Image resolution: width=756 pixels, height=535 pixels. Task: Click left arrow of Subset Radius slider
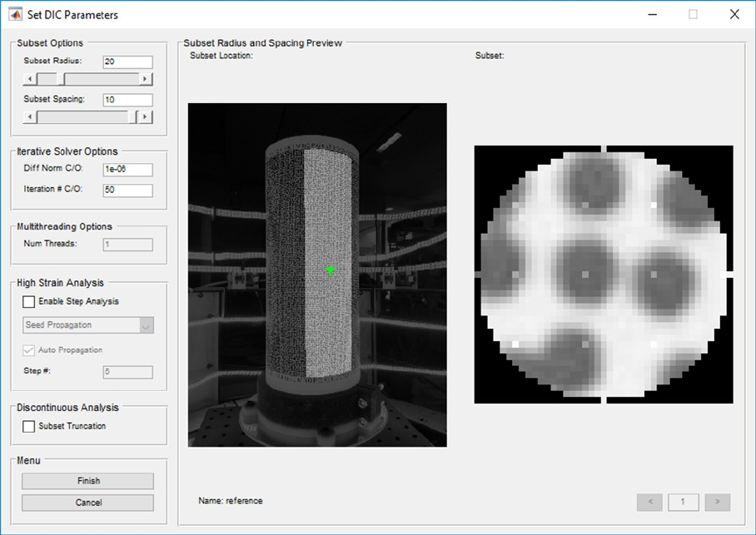pyautogui.click(x=29, y=79)
